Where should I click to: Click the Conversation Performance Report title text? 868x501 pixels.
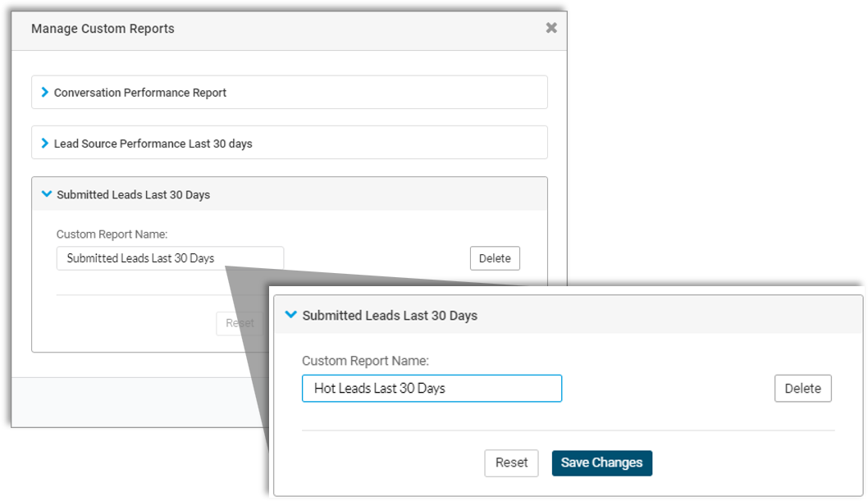click(x=140, y=93)
